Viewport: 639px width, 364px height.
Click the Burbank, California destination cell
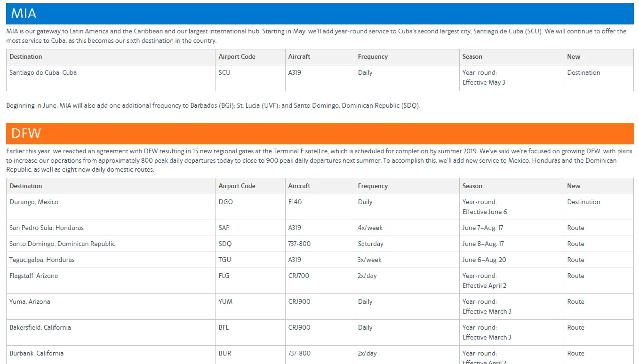pyautogui.click(x=36, y=354)
